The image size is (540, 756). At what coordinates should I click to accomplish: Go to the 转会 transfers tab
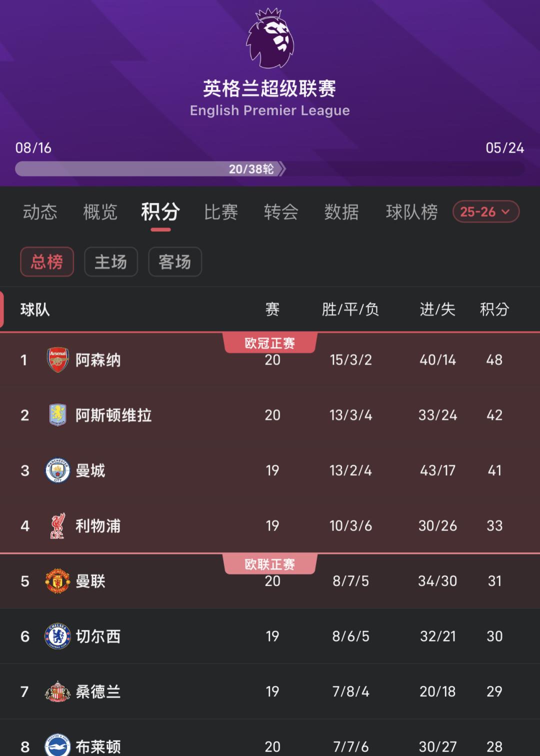281,212
